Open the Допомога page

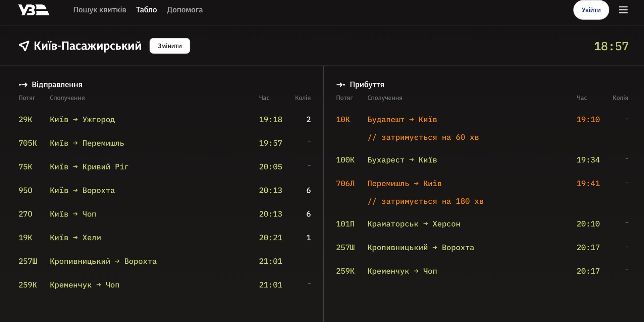[x=185, y=10]
